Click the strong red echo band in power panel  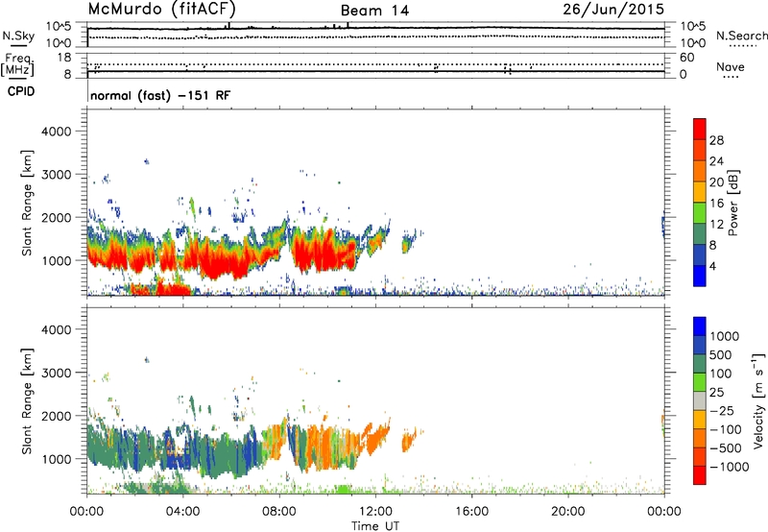(221, 259)
